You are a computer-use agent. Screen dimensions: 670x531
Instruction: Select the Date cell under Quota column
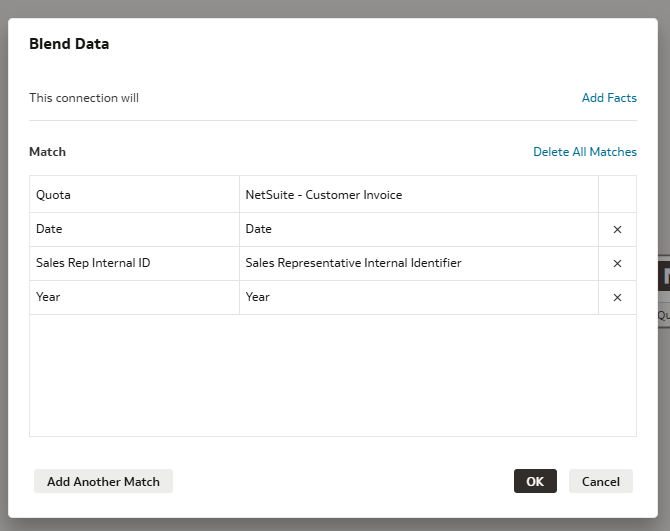click(134, 229)
